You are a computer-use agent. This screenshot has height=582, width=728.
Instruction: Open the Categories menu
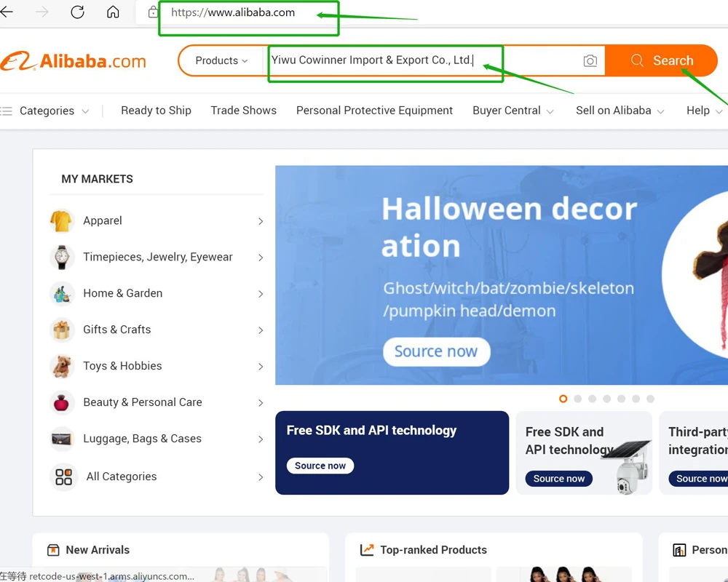pos(47,111)
